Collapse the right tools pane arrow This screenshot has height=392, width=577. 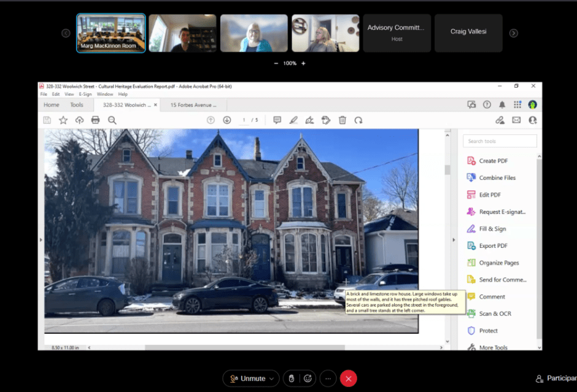454,240
